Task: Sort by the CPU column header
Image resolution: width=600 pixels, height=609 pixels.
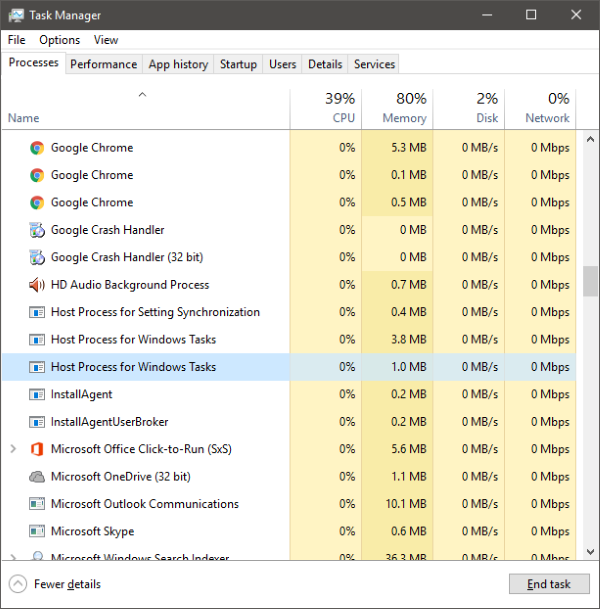Action: tap(326, 109)
